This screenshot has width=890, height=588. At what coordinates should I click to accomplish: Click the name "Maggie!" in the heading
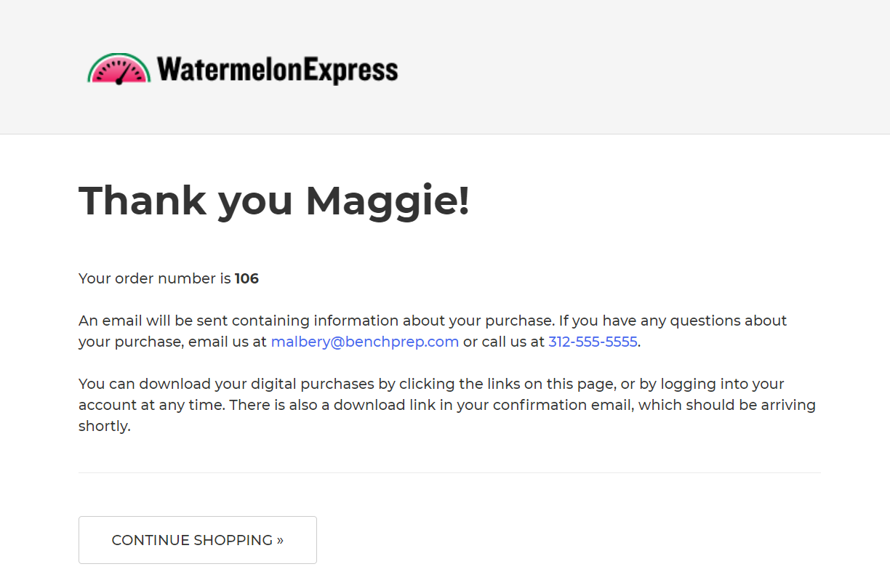(x=388, y=201)
